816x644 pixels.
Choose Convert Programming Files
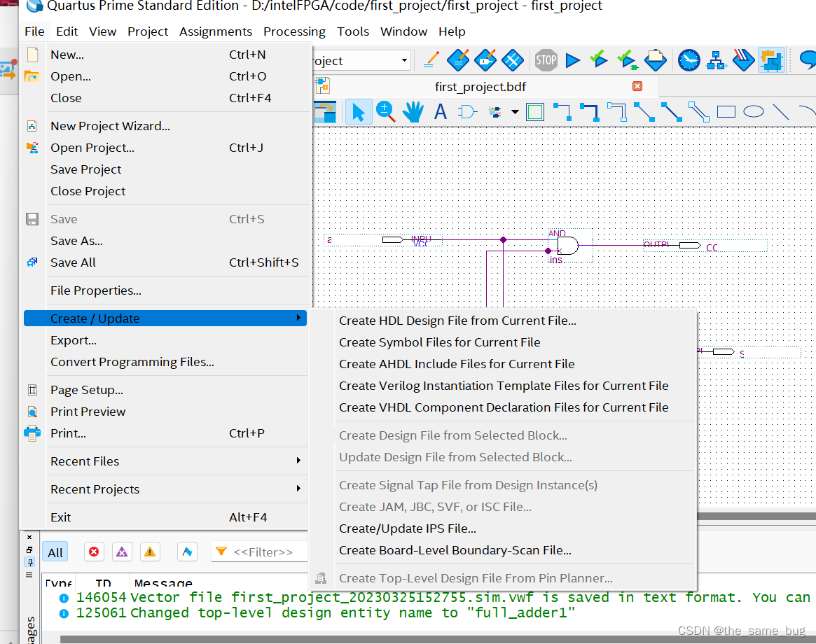coord(165,362)
